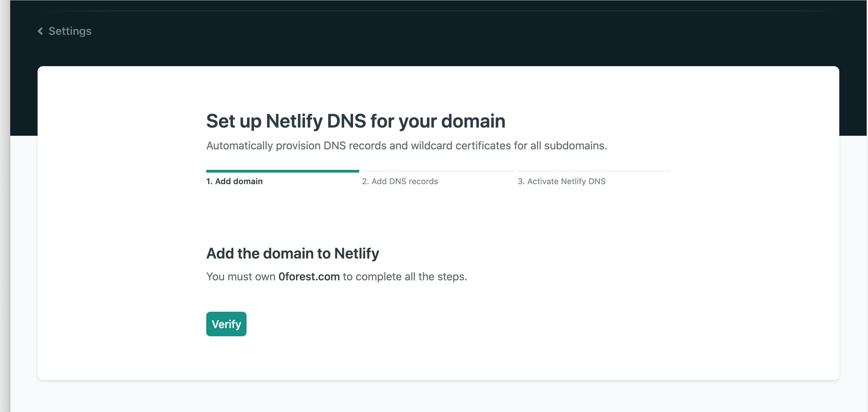Click the 'You must own' text
The width and height of the screenshot is (868, 412).
pyautogui.click(x=241, y=277)
